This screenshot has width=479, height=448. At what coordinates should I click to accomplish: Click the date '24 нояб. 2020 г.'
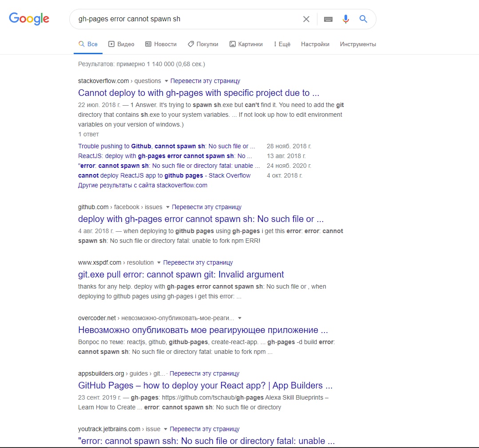(289, 166)
